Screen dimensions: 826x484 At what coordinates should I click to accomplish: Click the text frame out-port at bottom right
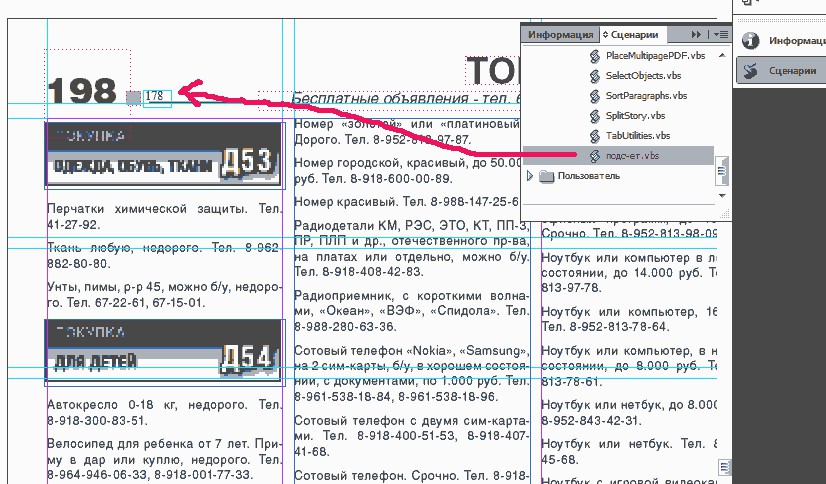[x=724, y=467]
